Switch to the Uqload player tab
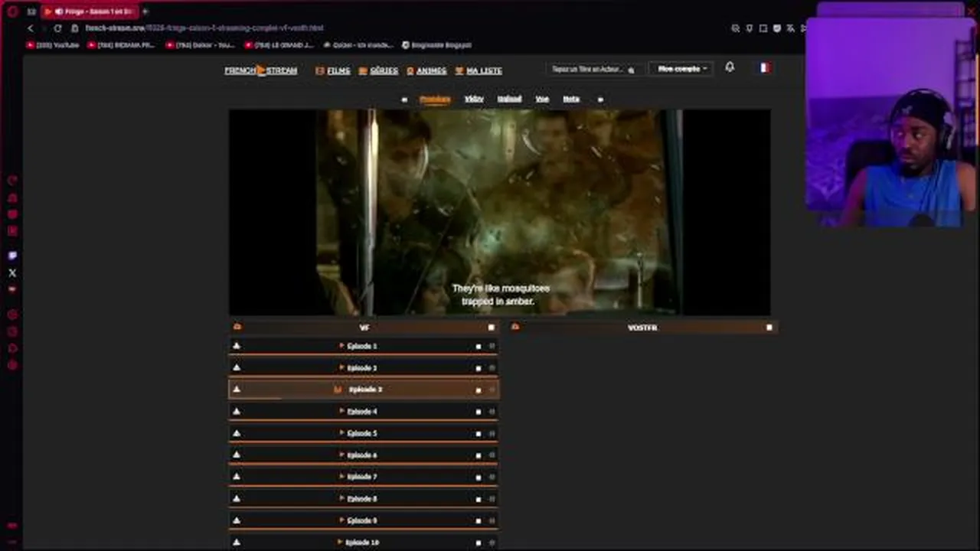 coord(509,99)
